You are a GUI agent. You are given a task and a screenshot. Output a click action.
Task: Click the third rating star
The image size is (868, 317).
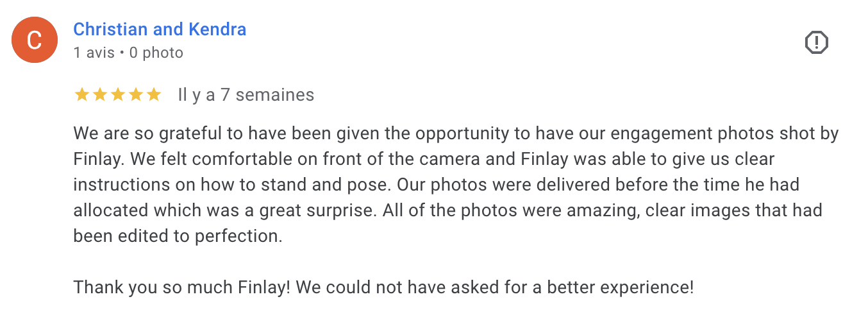[x=117, y=95]
